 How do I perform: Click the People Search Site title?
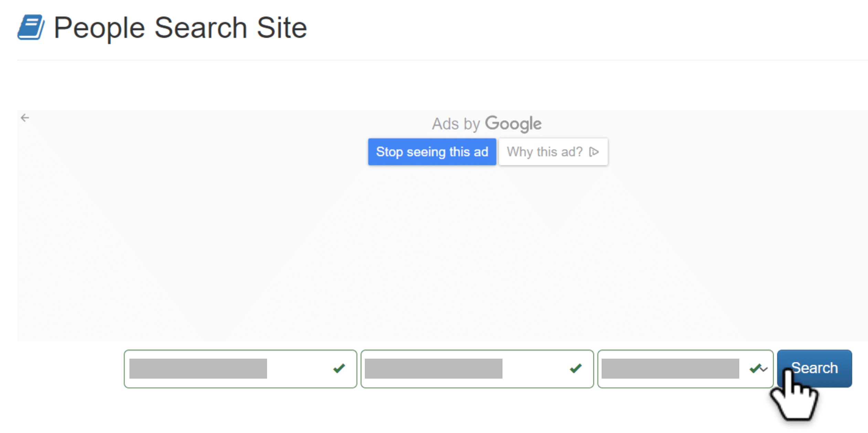[x=180, y=28]
